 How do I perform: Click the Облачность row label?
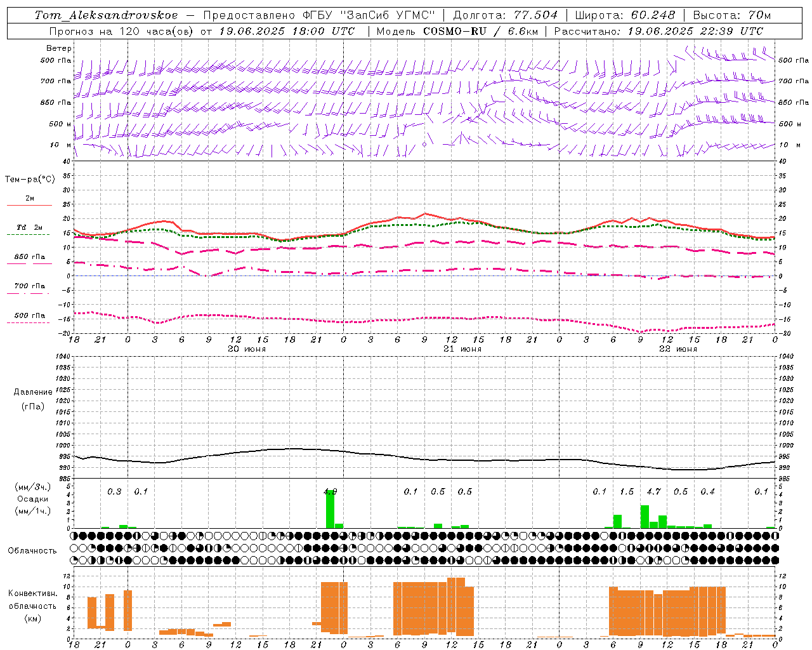tap(32, 551)
